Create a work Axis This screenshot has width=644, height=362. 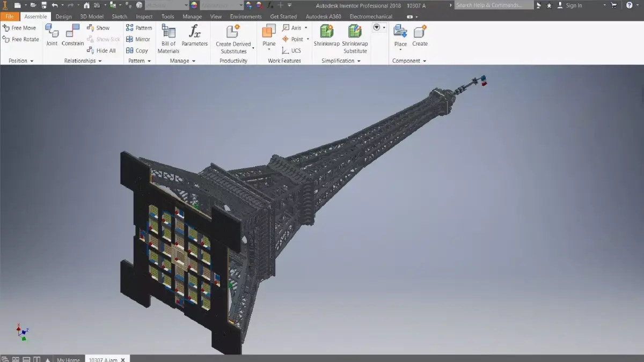pyautogui.click(x=292, y=28)
